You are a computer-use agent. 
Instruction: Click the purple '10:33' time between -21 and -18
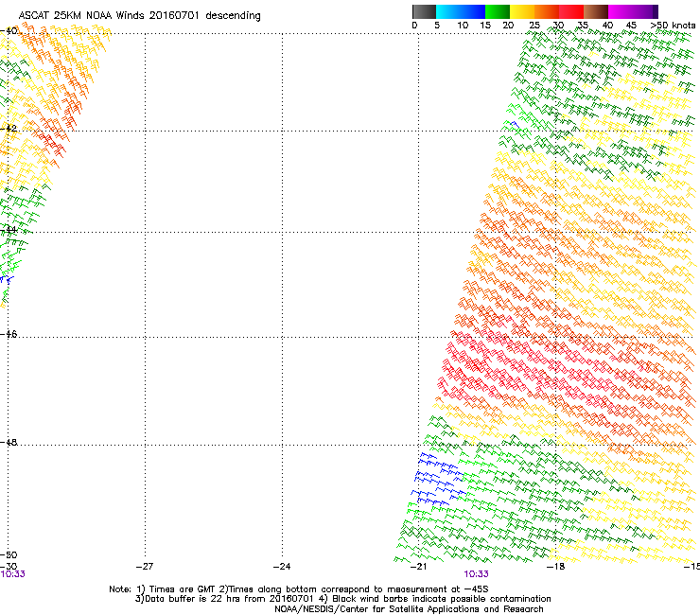click(476, 574)
